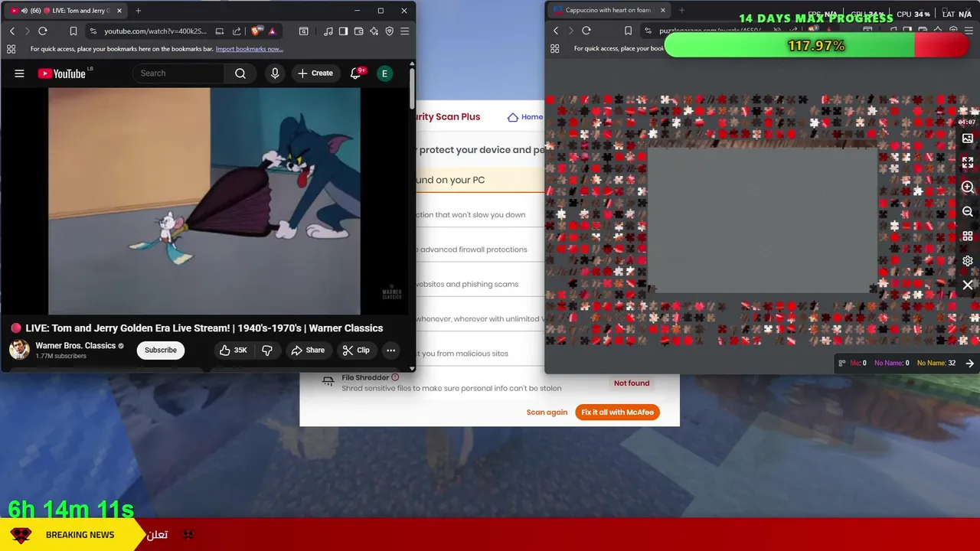
Task: Open site settings icon beside youtube.com URL
Action: pyautogui.click(x=93, y=31)
